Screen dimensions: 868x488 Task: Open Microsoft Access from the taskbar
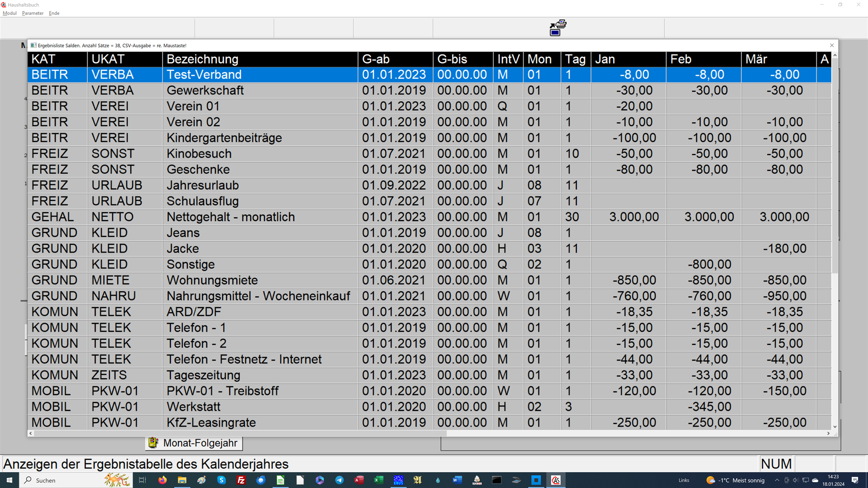[359, 480]
